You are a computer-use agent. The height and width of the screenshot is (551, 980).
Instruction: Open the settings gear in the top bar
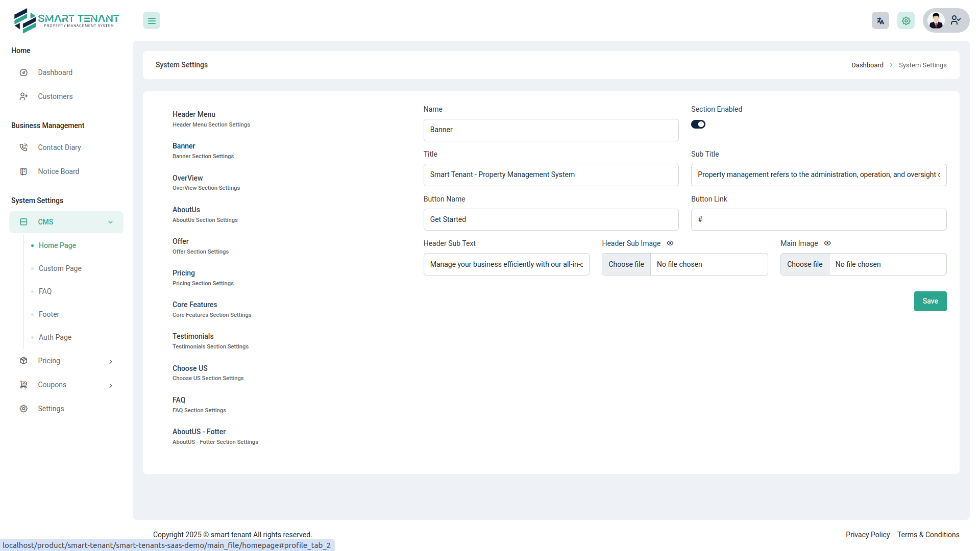[905, 20]
